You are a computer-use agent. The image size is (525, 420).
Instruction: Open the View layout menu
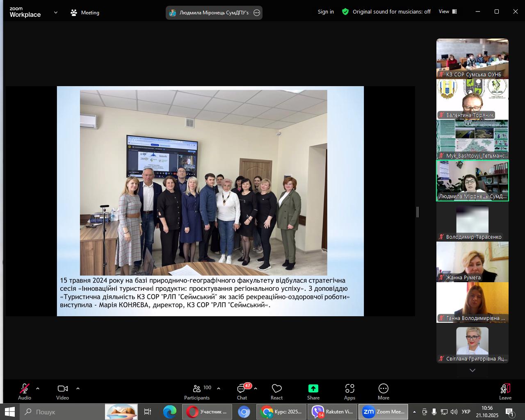pos(447,11)
